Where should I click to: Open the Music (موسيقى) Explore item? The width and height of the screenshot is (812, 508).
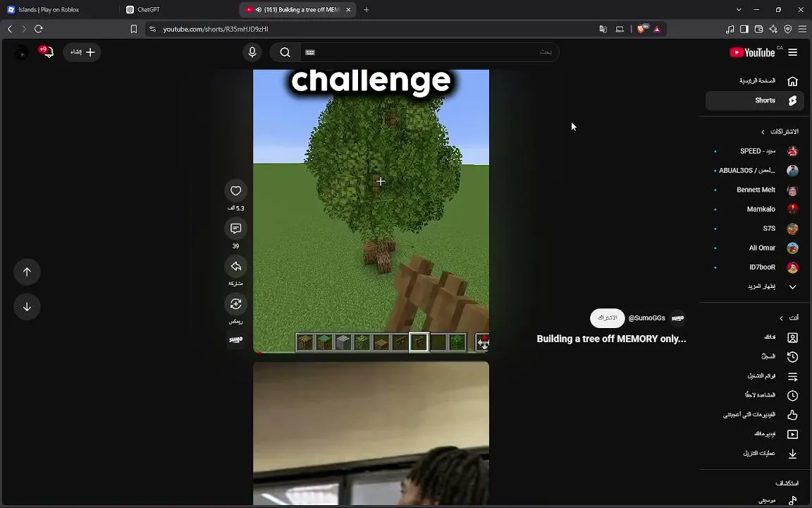(755, 501)
